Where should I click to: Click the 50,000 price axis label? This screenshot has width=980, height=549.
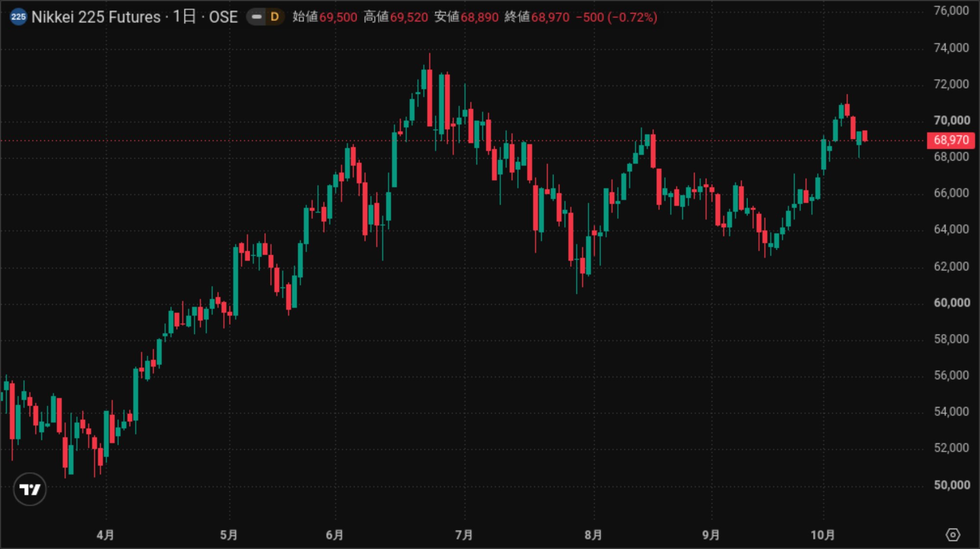[952, 485]
